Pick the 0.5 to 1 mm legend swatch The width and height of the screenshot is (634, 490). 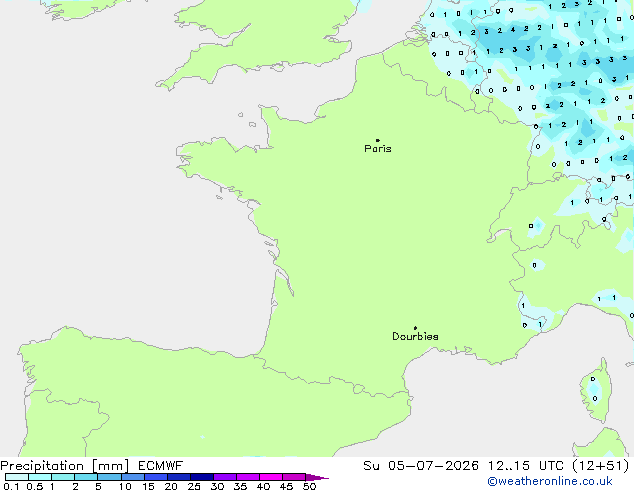pyautogui.click(x=40, y=477)
